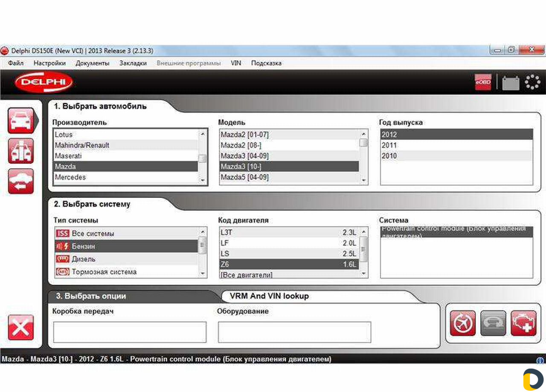Select Mazda3 [04-09] model
This screenshot has width=546, height=392.
point(289,156)
